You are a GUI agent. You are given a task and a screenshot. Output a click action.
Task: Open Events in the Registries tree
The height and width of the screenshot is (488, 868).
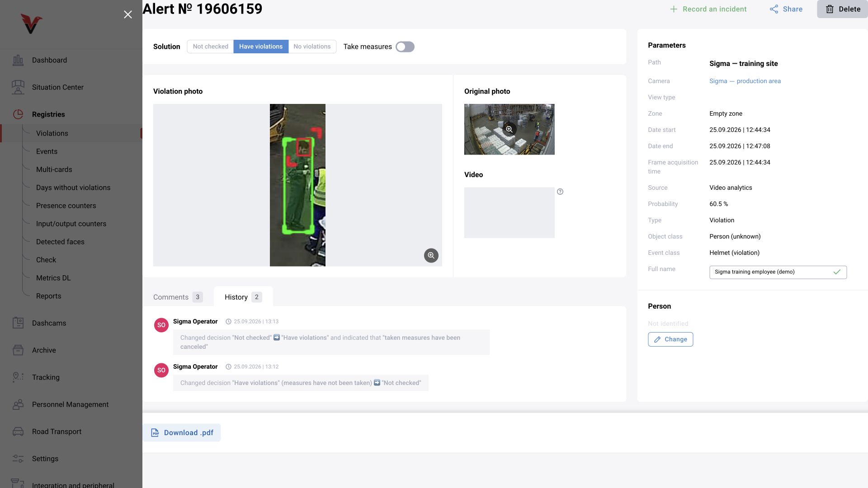47,151
